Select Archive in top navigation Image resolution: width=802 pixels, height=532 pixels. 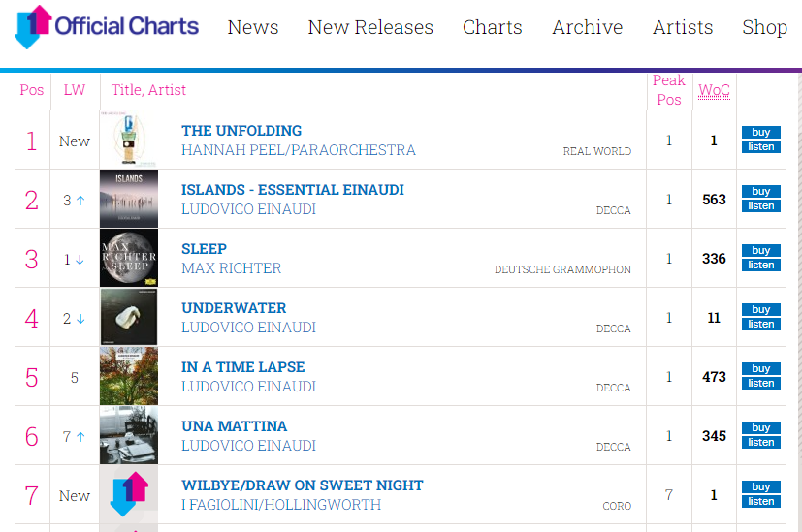tap(587, 27)
